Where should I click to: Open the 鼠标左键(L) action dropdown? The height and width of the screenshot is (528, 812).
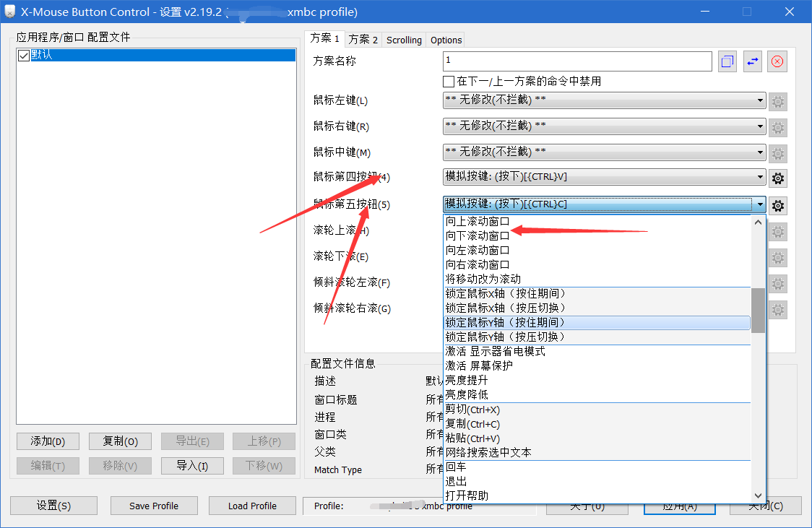(760, 101)
